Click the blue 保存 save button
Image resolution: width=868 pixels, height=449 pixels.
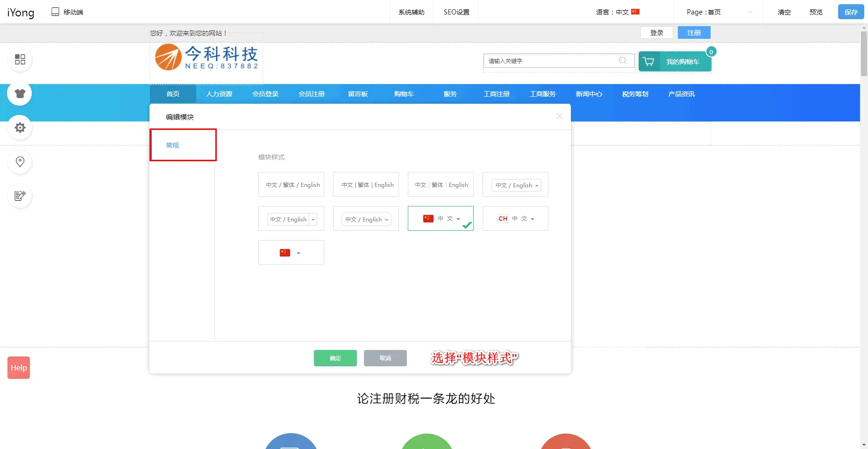(x=851, y=12)
